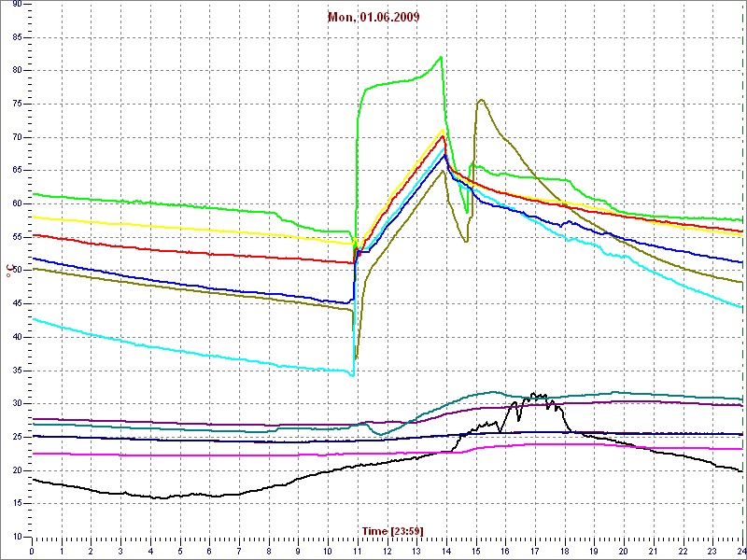This screenshot has height=560, width=747.
Task: Click hour 3 on the time axis
Action: [120, 552]
